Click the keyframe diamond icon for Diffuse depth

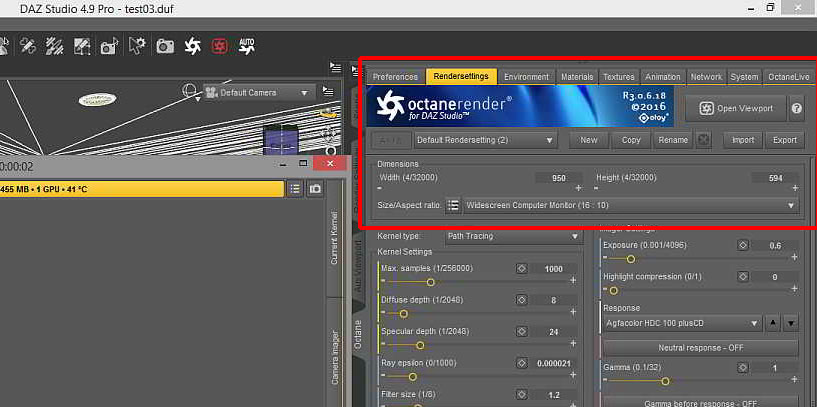(521, 300)
